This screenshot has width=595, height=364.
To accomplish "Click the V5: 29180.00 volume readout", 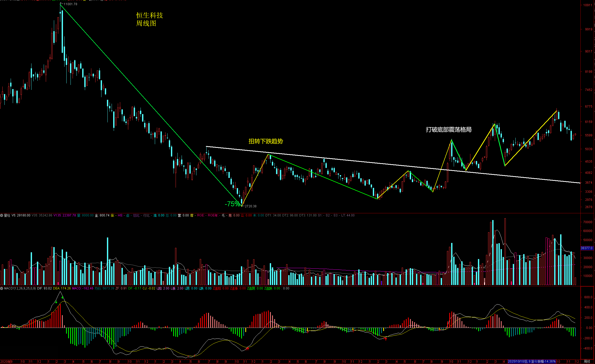I will [x=21, y=215].
